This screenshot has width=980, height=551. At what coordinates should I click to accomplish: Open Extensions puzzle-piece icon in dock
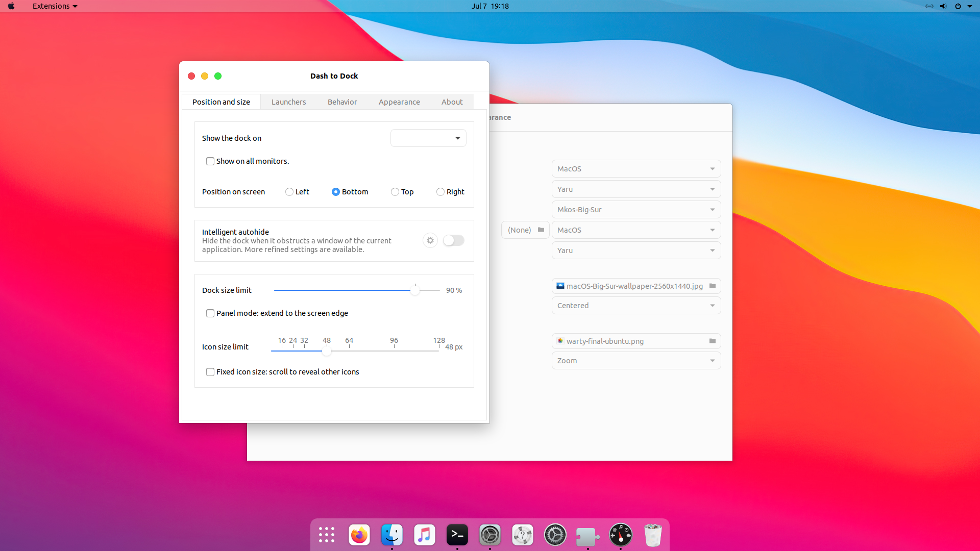pos(588,536)
